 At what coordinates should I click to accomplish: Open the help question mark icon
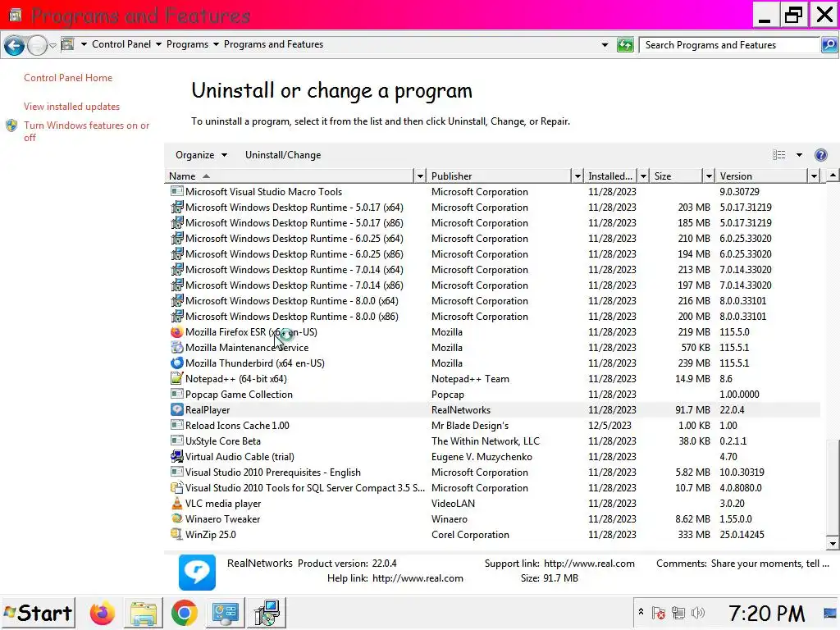point(820,155)
